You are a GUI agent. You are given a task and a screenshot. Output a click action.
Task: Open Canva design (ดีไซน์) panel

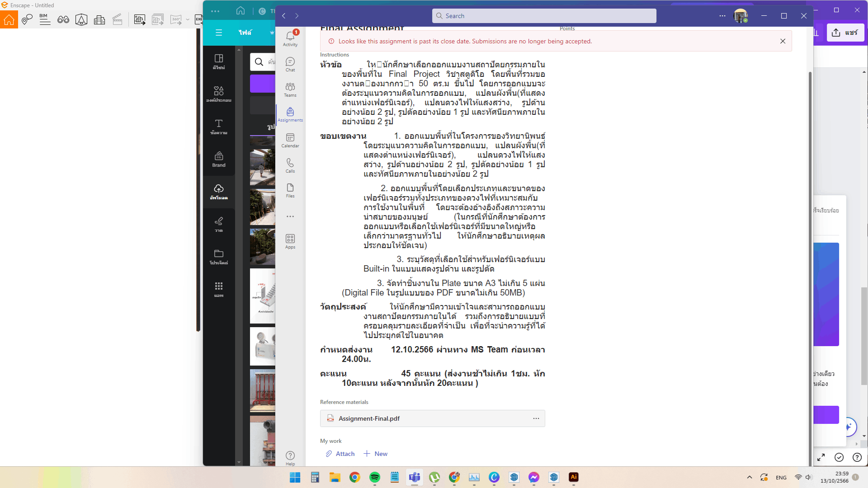(219, 62)
